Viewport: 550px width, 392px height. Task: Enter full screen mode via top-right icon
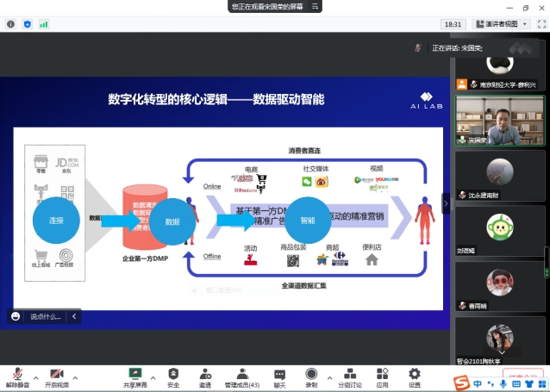[539, 24]
